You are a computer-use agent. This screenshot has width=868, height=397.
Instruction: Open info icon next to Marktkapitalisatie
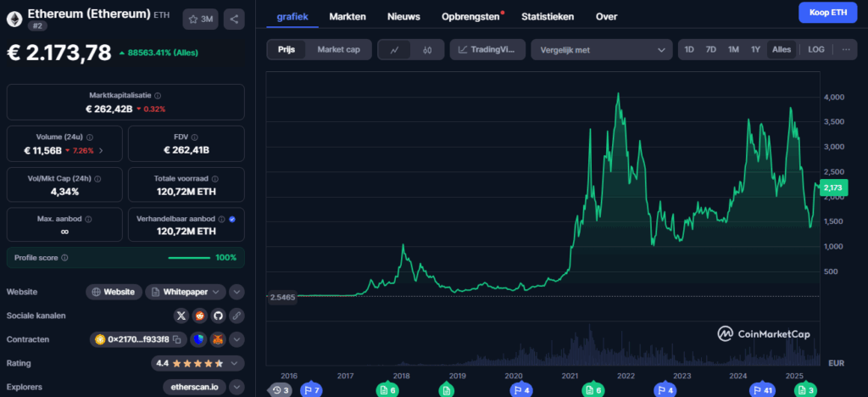pos(158,95)
